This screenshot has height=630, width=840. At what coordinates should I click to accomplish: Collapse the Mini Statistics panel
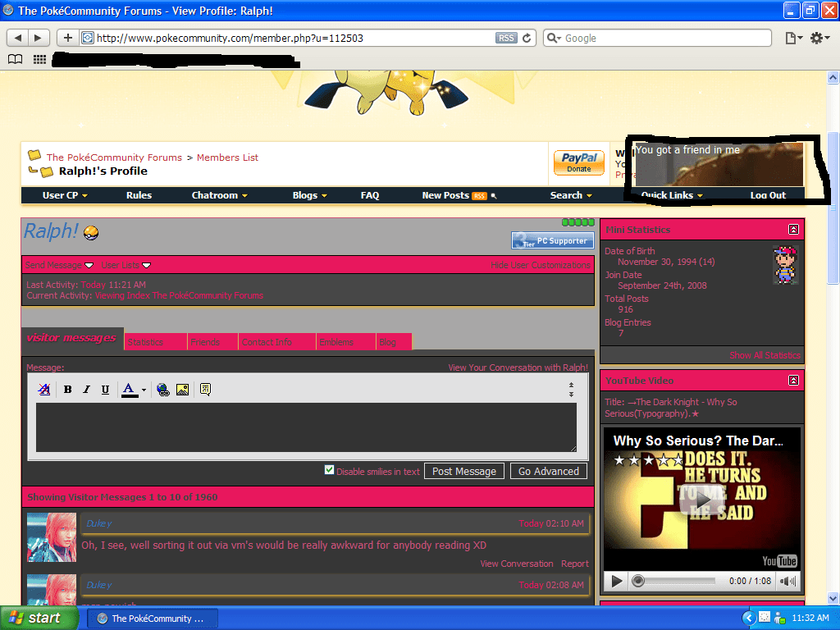793,230
